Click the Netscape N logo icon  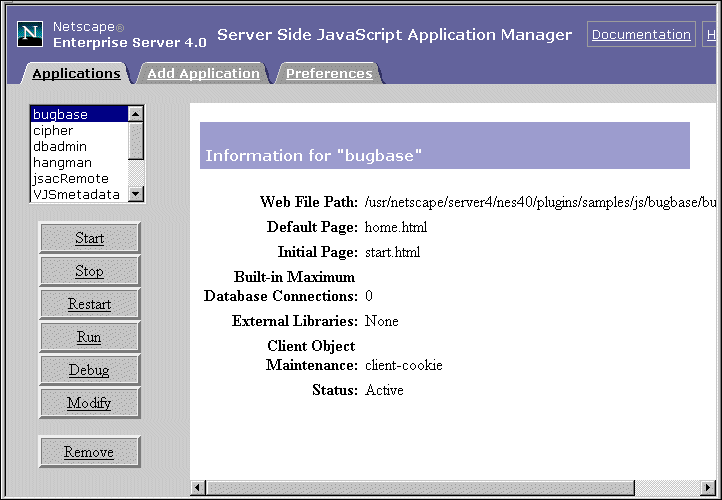pyautogui.click(x=31, y=34)
